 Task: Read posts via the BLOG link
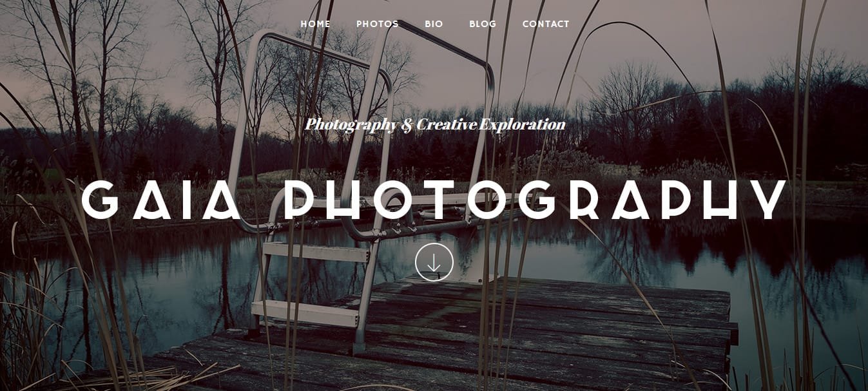coord(483,24)
